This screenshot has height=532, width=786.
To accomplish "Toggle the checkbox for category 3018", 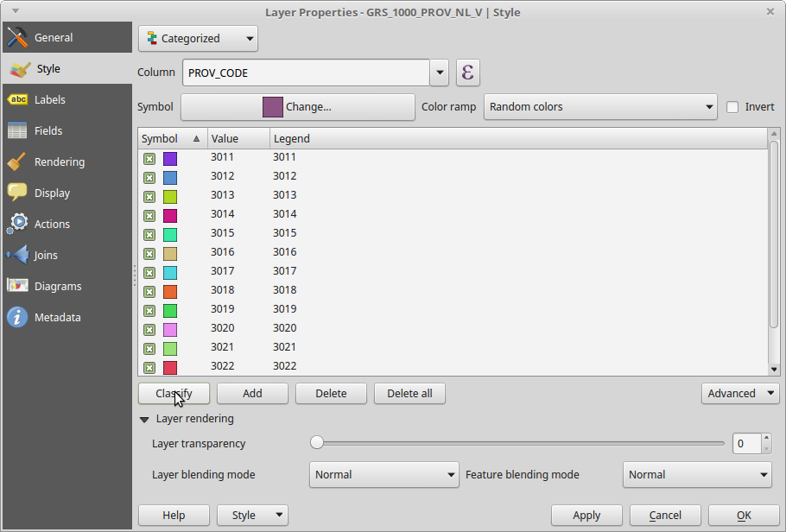I will click(x=149, y=292).
